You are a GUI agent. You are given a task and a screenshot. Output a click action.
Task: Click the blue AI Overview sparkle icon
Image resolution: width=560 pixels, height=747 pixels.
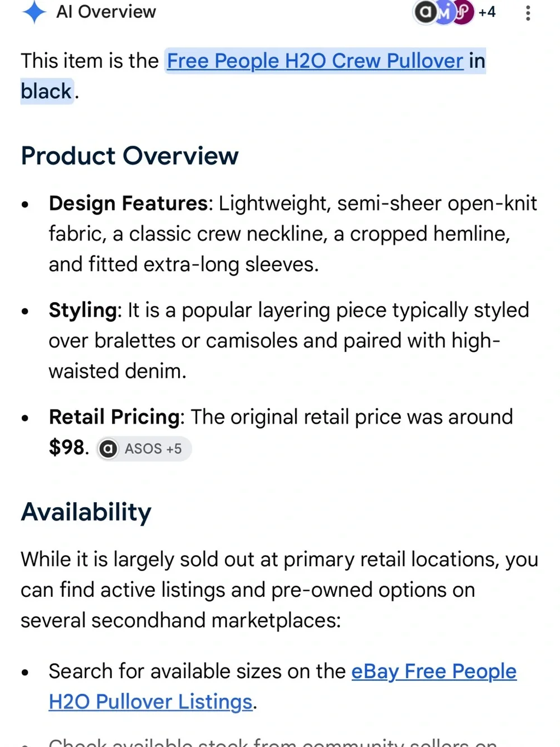[34, 12]
